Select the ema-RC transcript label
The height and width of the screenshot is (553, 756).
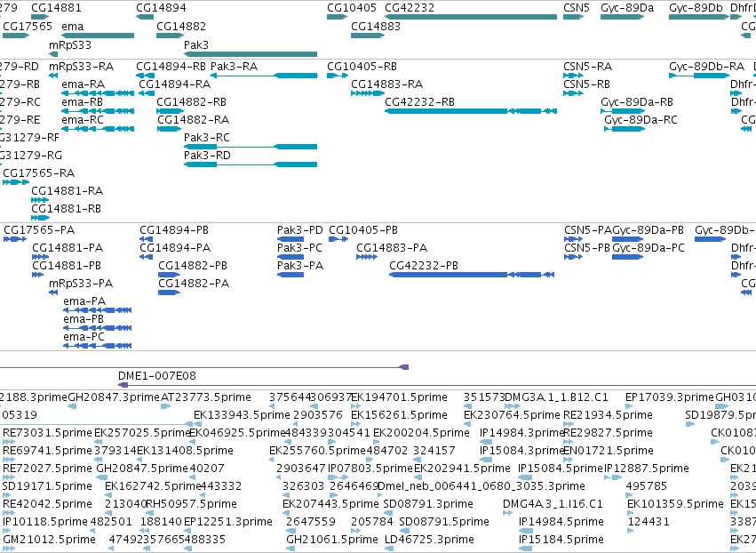[83, 120]
